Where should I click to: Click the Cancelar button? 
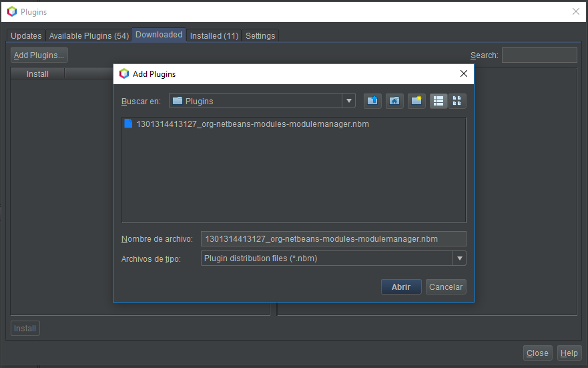click(446, 287)
